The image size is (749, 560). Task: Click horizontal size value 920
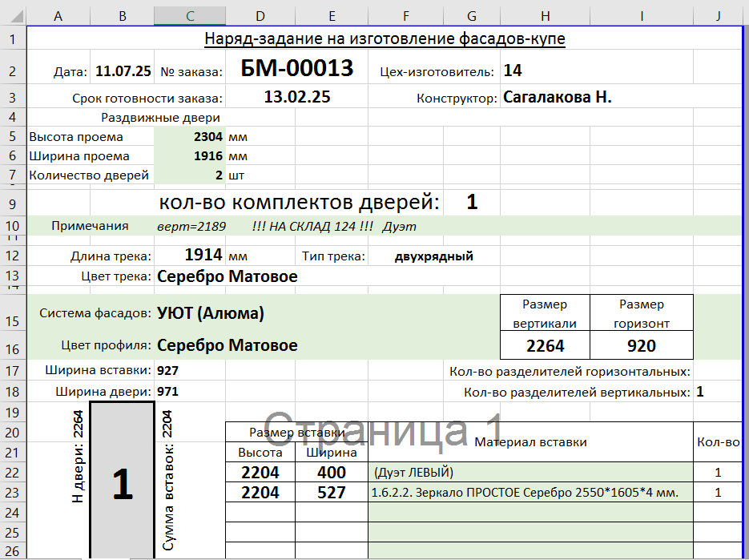[641, 346]
